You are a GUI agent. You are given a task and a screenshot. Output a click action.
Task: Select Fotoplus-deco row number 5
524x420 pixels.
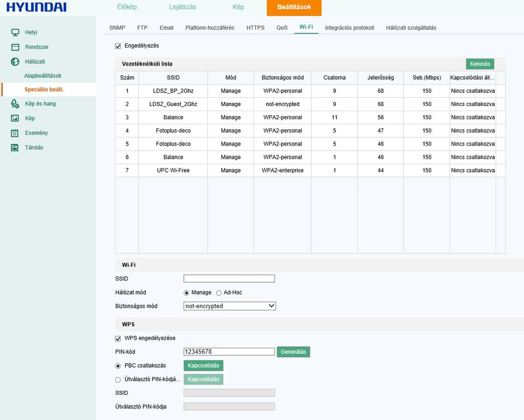310,144
